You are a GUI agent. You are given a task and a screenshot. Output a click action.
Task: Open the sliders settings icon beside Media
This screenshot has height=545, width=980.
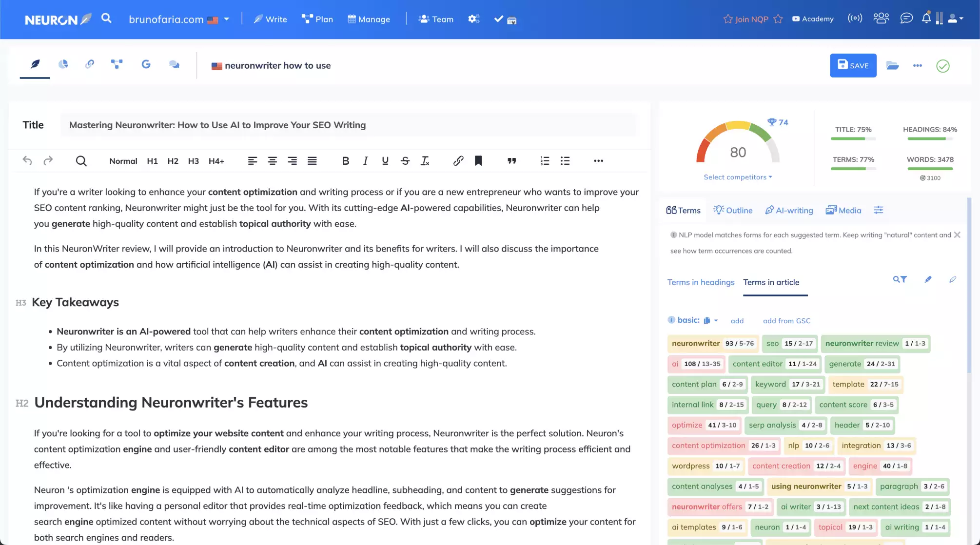[879, 210]
